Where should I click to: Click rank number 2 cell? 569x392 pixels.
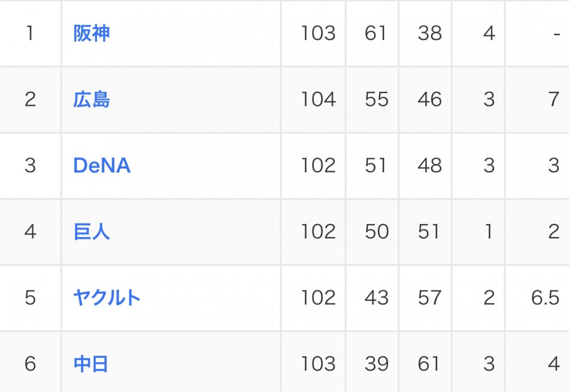[31, 100]
